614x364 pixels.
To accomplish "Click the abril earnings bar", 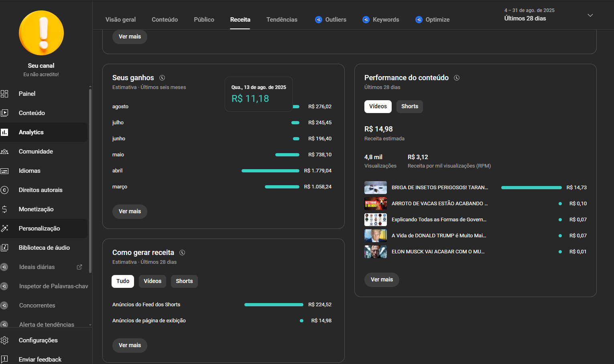I will [270, 171].
